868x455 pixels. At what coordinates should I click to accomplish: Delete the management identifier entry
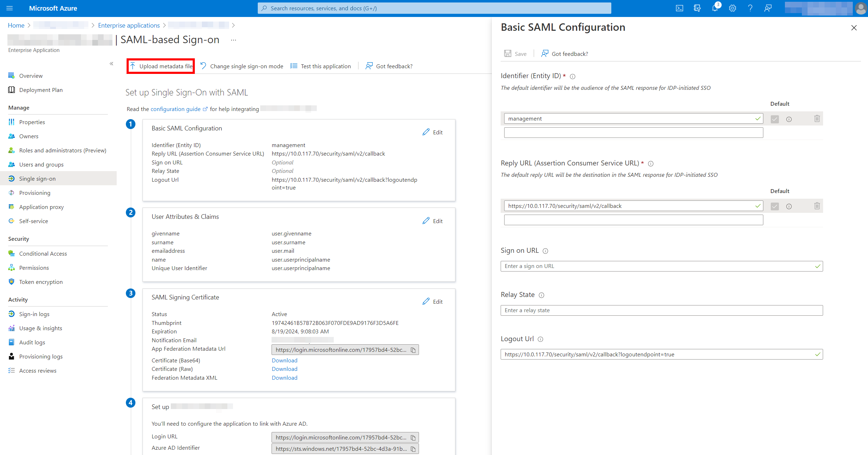point(817,119)
